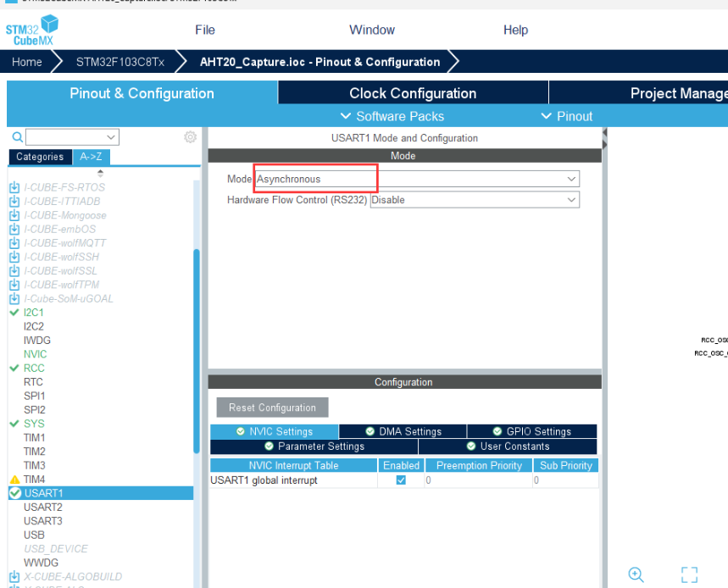Select NVIC in the peripheral list
Viewport: 728px width, 588px height.
coord(36,354)
